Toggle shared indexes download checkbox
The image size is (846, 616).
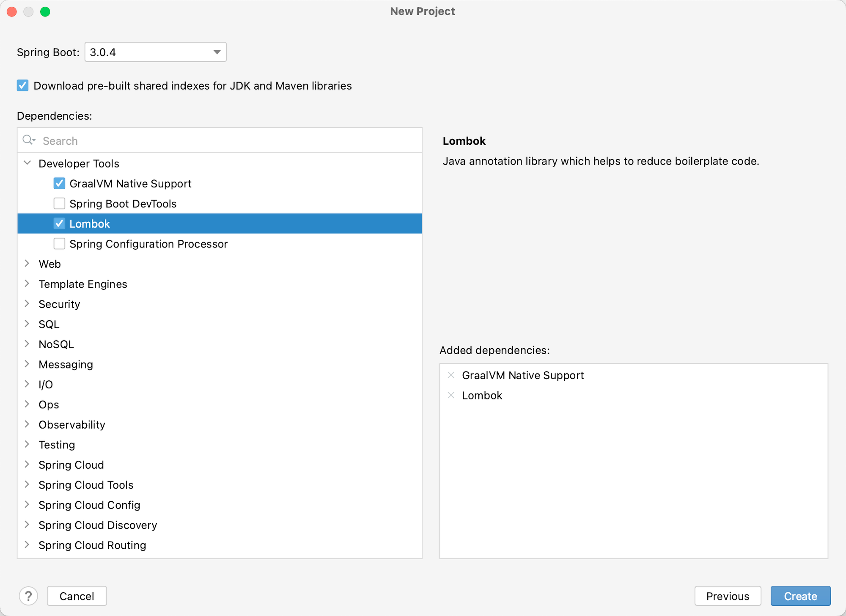coord(23,85)
